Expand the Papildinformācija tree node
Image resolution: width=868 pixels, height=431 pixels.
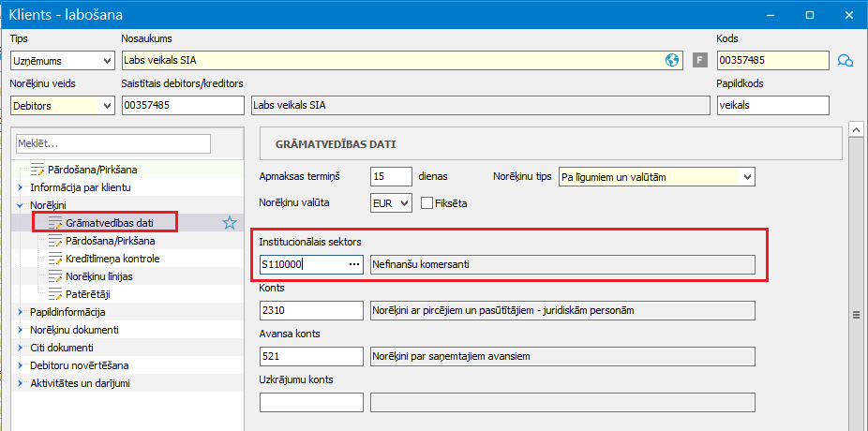[x=21, y=313]
